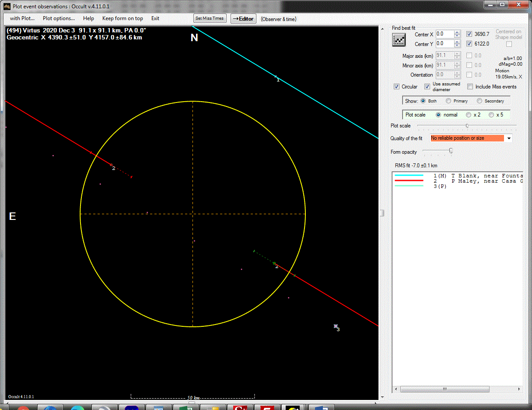The height and width of the screenshot is (410, 532).
Task: Select x 2 plot scale
Action: click(469, 115)
